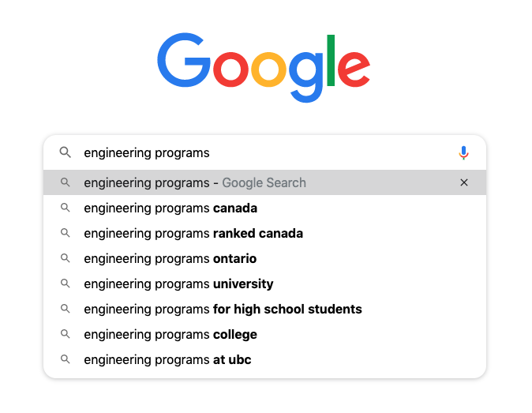This screenshot has width=532, height=413.
Task: Click the microphone voice search icon
Action: tap(463, 153)
